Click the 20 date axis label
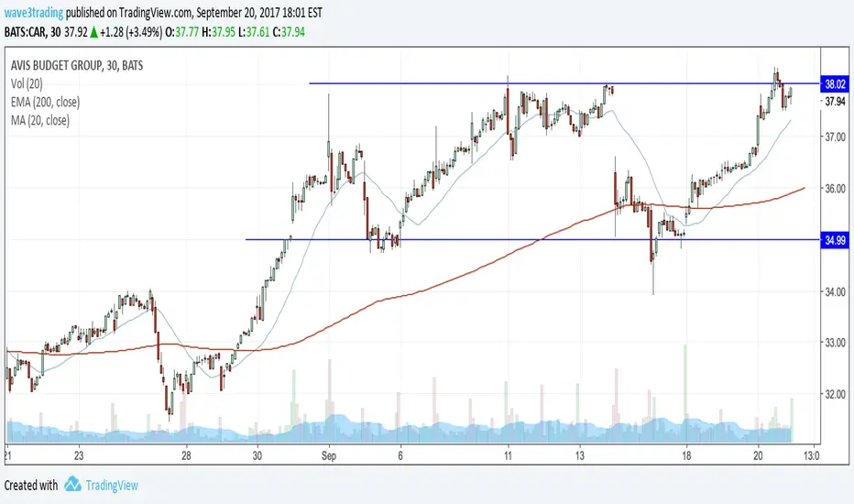 [758, 455]
